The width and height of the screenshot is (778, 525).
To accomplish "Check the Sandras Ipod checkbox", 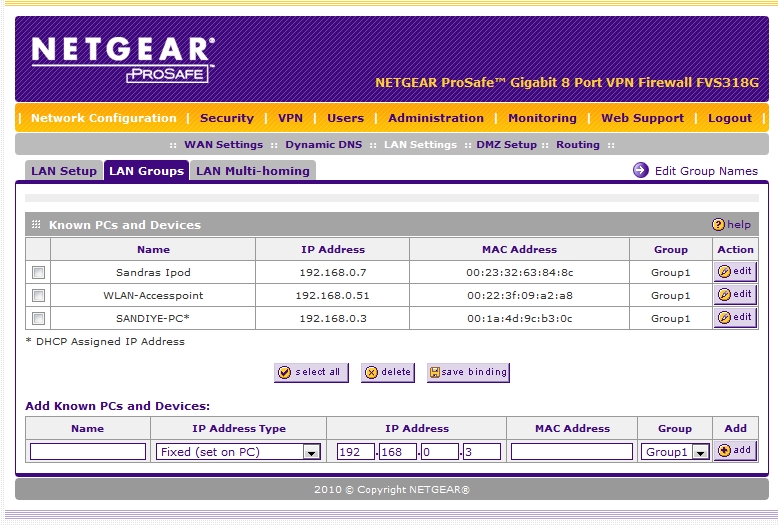I will tap(38, 272).
